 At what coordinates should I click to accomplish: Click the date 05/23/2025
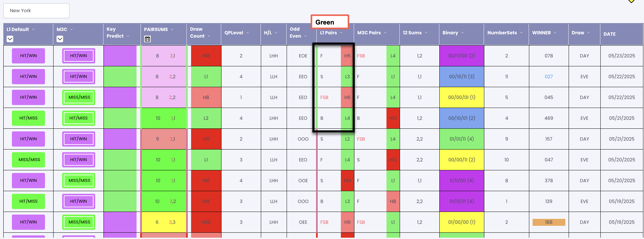pyautogui.click(x=622, y=56)
